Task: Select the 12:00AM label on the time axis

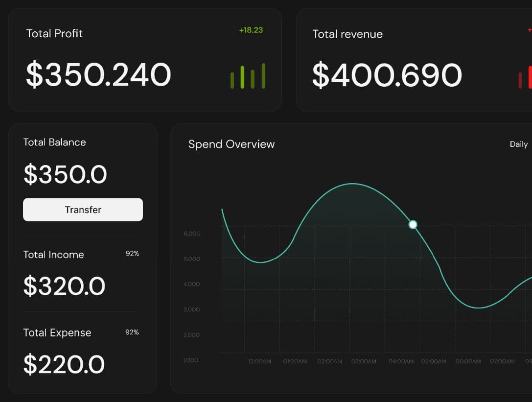Action: coord(259,362)
